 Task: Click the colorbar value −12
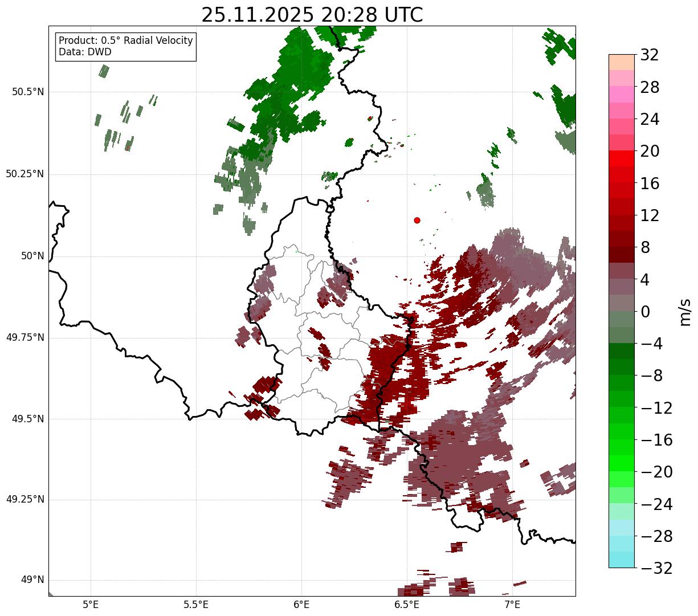pyautogui.click(x=656, y=408)
